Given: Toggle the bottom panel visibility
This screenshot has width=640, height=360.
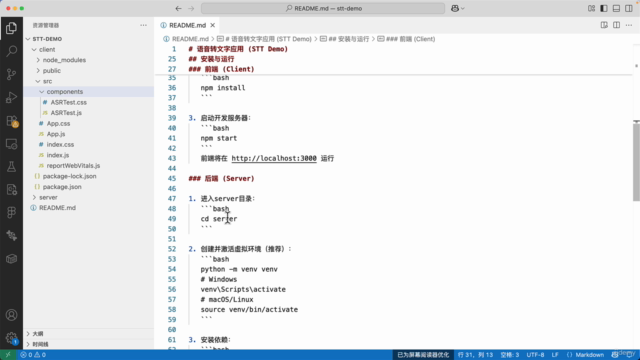Looking at the screenshot, I should coord(616,8).
